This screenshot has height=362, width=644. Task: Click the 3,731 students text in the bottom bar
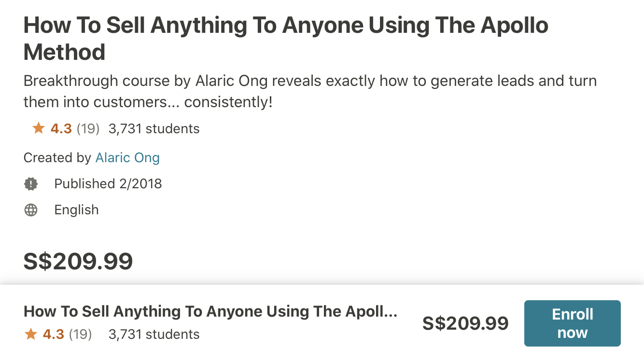click(154, 334)
